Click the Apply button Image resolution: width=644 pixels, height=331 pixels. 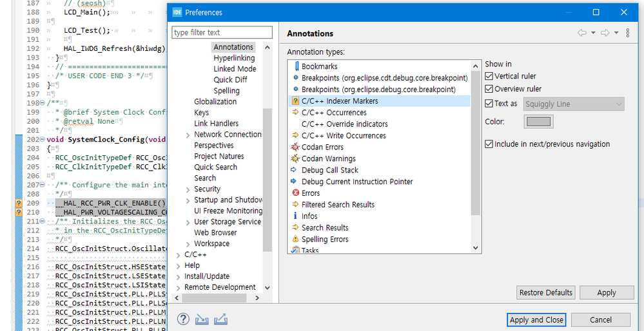[x=607, y=293]
